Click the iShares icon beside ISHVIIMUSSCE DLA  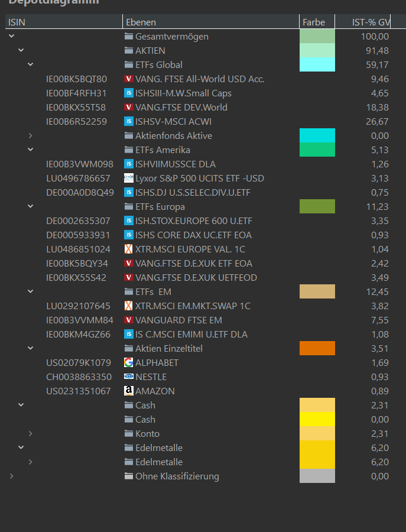[129, 164]
